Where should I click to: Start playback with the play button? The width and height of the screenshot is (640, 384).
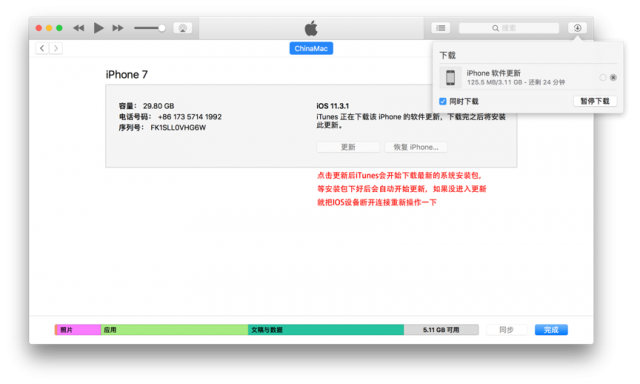[x=98, y=28]
